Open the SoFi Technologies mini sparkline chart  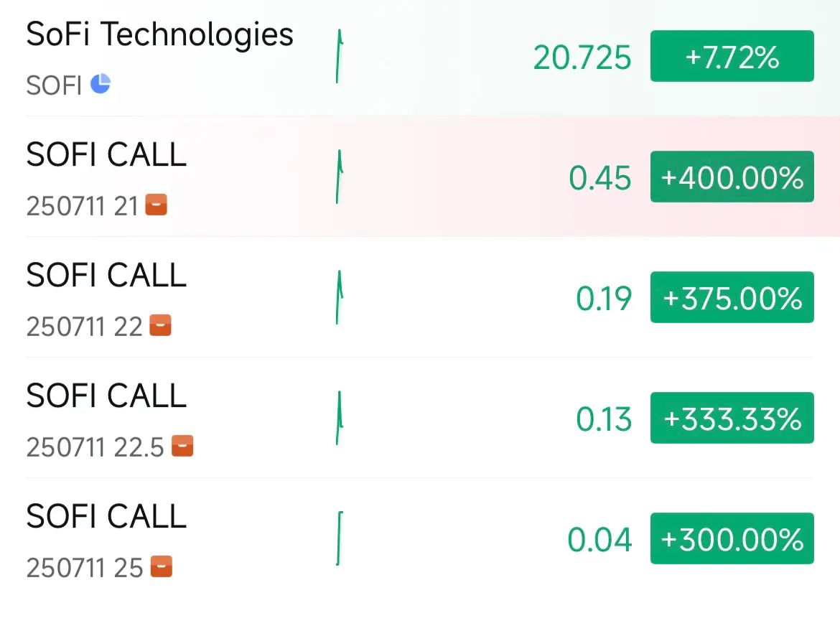pos(339,56)
